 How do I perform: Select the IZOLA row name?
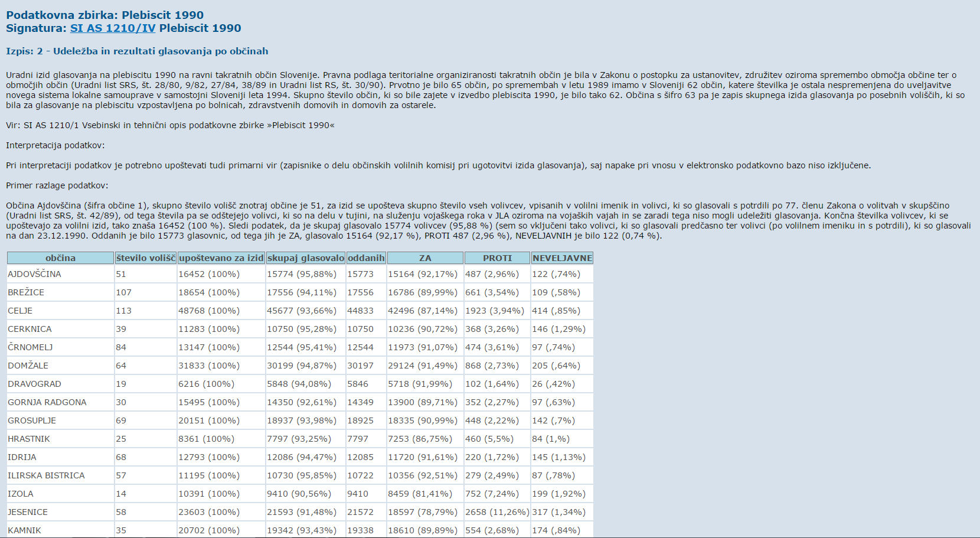click(21, 494)
